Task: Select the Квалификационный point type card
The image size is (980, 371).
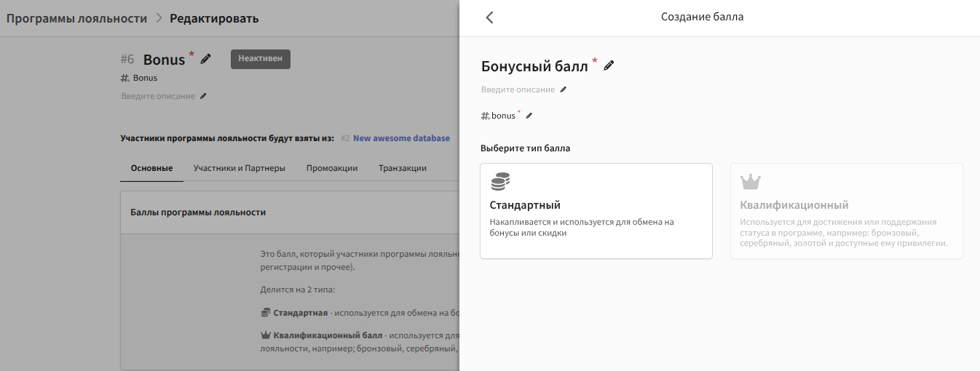Action: tap(846, 211)
